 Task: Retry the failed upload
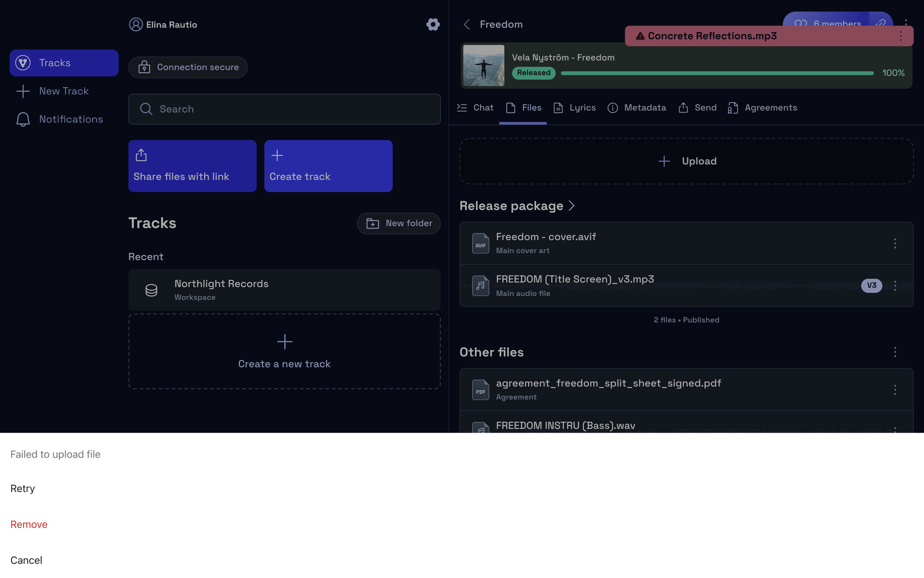point(23,489)
